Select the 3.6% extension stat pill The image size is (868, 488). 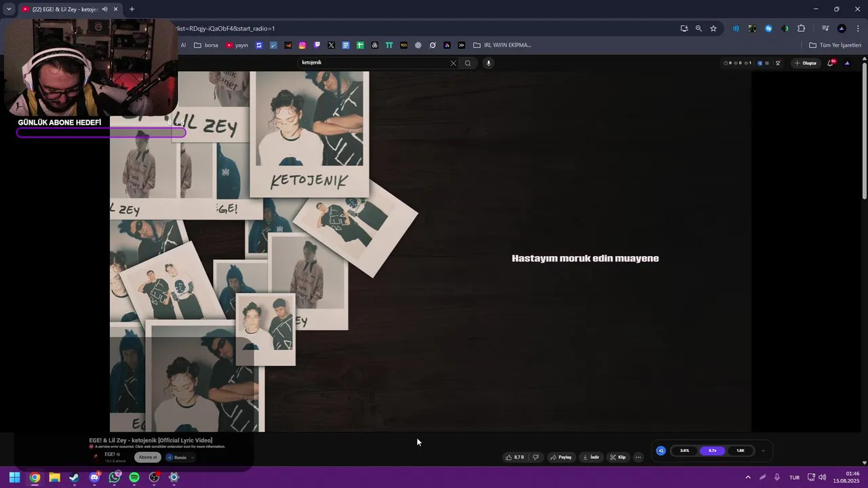[684, 451]
